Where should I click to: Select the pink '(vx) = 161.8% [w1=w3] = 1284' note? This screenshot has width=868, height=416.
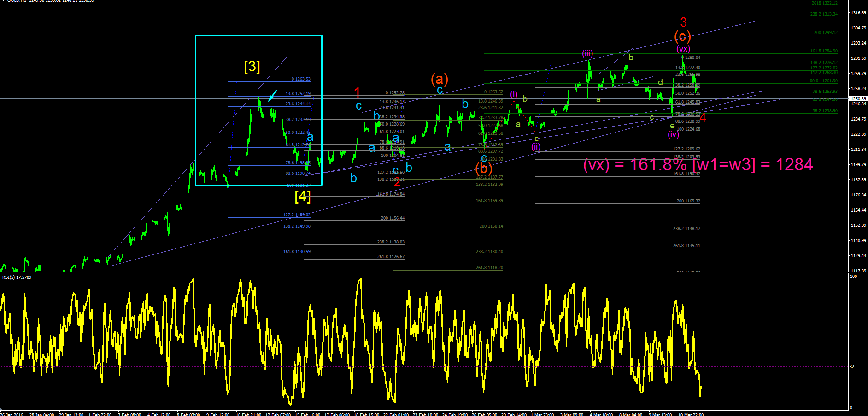698,164
